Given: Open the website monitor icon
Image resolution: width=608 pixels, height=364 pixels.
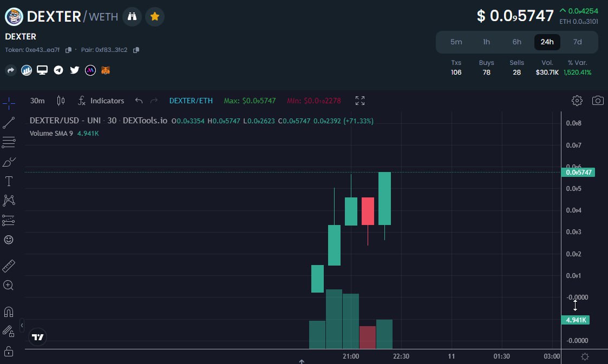Looking at the screenshot, I should [x=42, y=70].
